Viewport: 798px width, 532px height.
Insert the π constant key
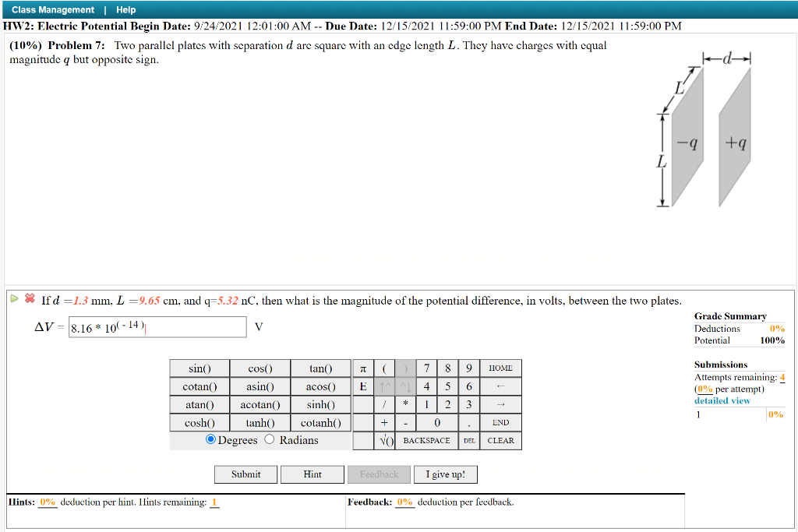[x=363, y=368]
